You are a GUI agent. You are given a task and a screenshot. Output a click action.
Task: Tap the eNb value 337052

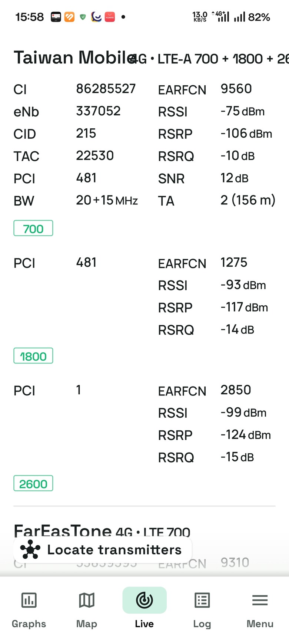pos(98,111)
